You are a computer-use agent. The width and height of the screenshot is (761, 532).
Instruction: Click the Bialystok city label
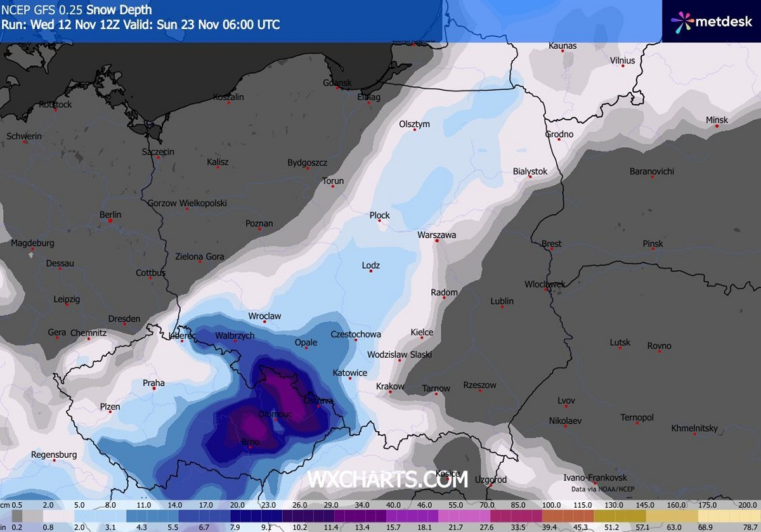530,171
